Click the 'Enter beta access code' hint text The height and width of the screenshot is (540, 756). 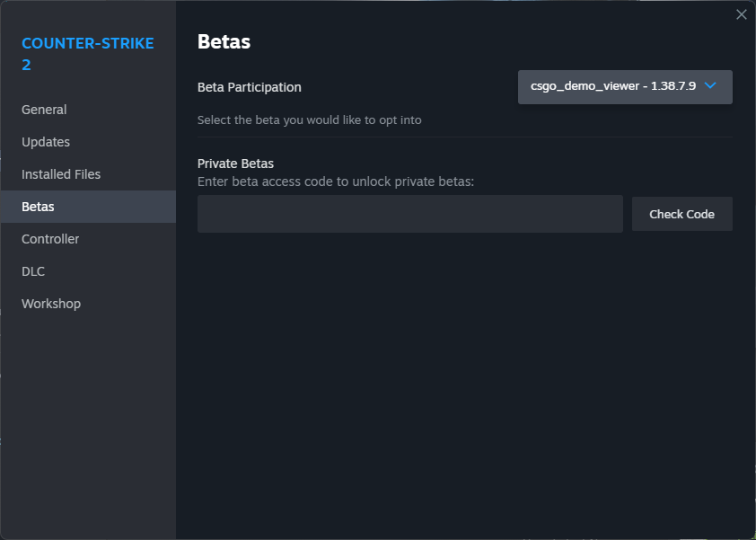tap(335, 181)
